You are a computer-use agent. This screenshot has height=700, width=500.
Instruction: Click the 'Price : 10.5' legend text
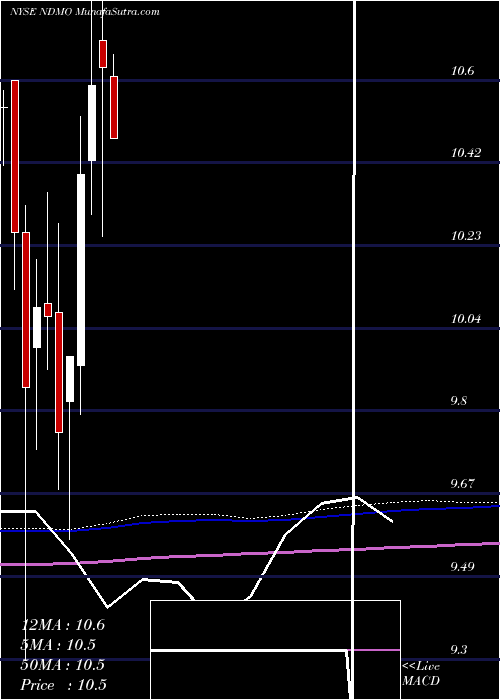pyautogui.click(x=64, y=685)
